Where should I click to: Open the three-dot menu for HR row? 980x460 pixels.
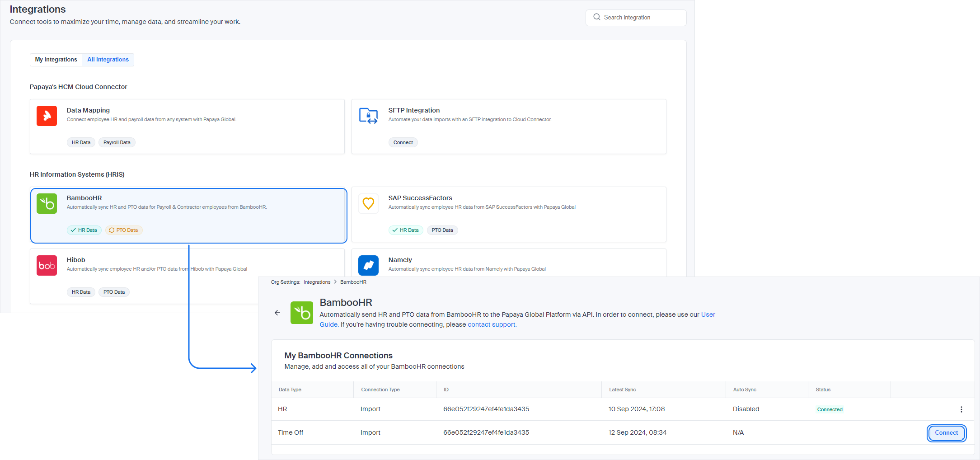point(961,409)
